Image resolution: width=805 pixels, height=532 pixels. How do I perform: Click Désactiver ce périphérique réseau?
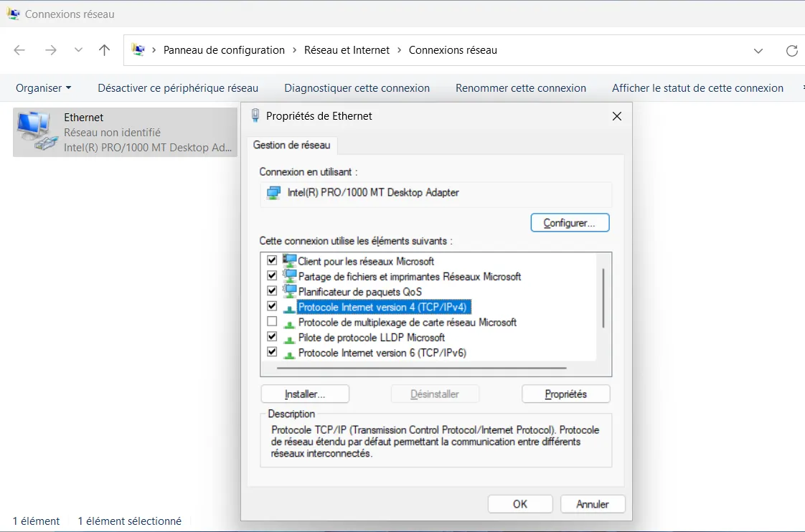178,88
